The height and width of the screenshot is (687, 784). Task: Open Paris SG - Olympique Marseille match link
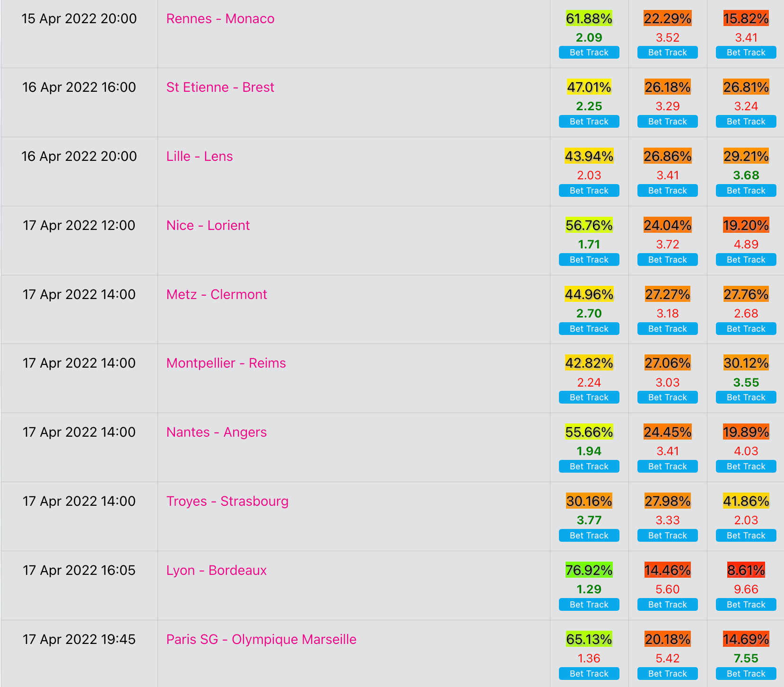pyautogui.click(x=261, y=640)
